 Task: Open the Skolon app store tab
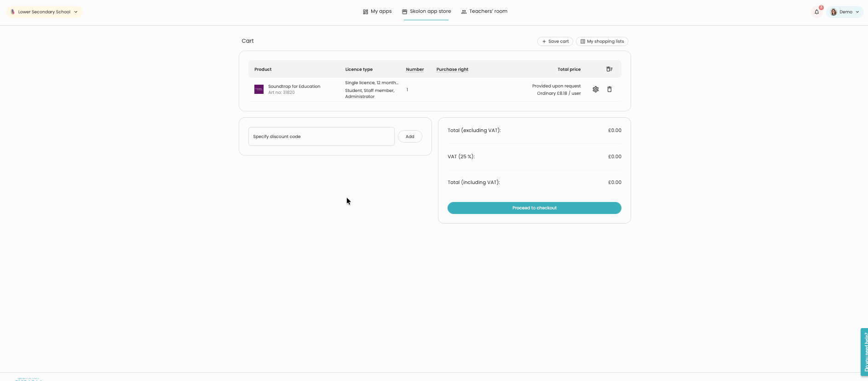426,12
